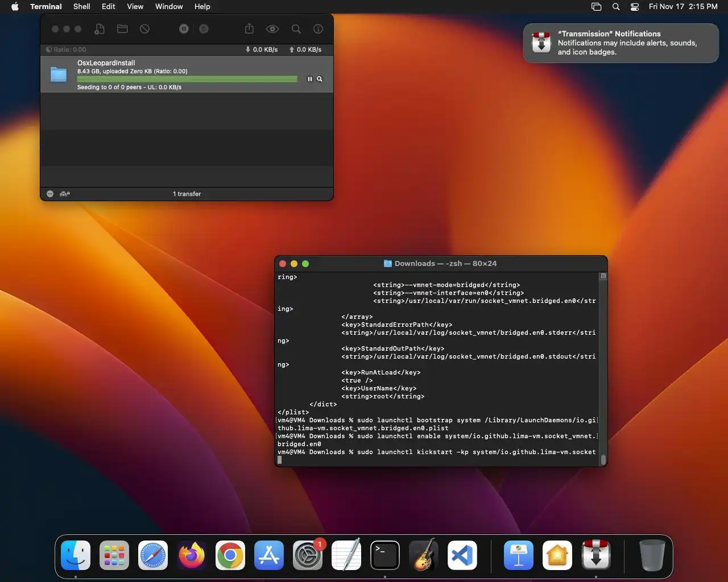Screen dimensions: 728x582
Task: Click the Terminal command prompt cursor
Action: 279,460
